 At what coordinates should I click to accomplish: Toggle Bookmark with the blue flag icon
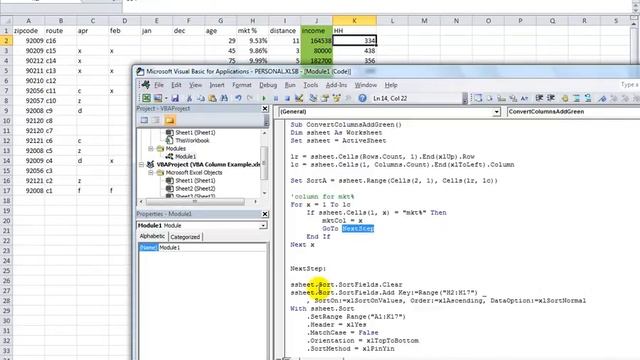coord(602,98)
